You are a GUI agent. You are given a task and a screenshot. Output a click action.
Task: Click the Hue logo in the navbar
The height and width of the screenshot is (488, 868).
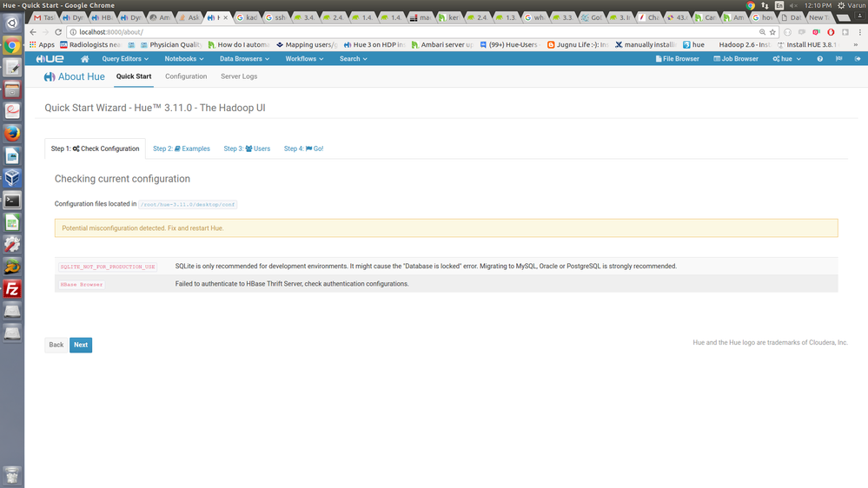point(50,59)
